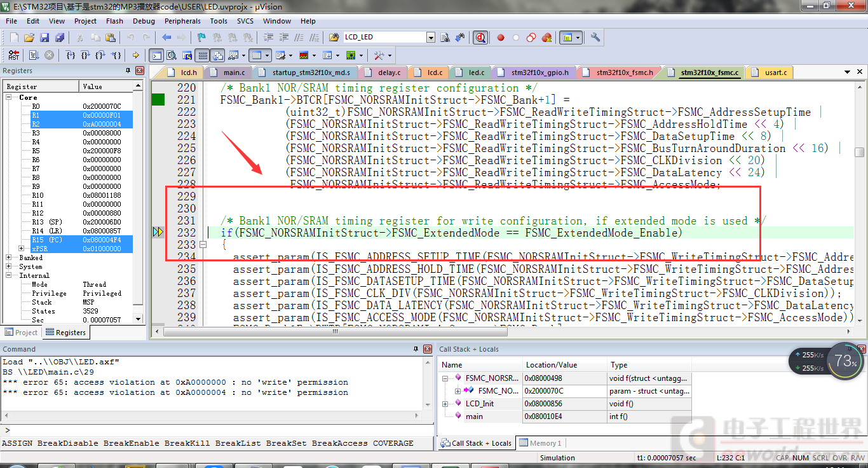Click the Stop execution icon
Viewport: 868px width, 468px height.
[x=49, y=55]
